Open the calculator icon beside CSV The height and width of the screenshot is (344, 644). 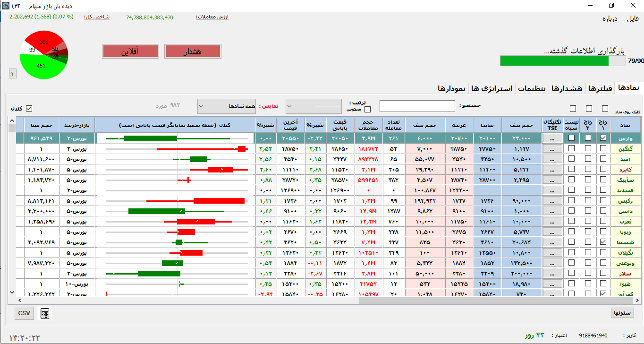[x=45, y=313]
